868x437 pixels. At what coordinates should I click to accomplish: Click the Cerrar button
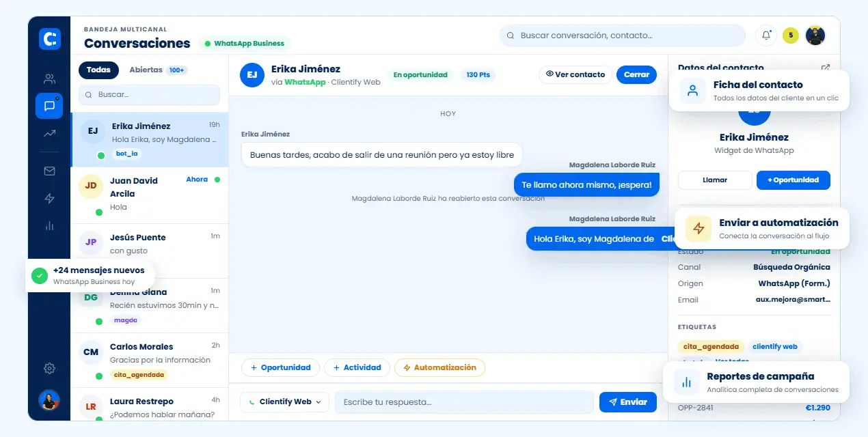coord(636,74)
